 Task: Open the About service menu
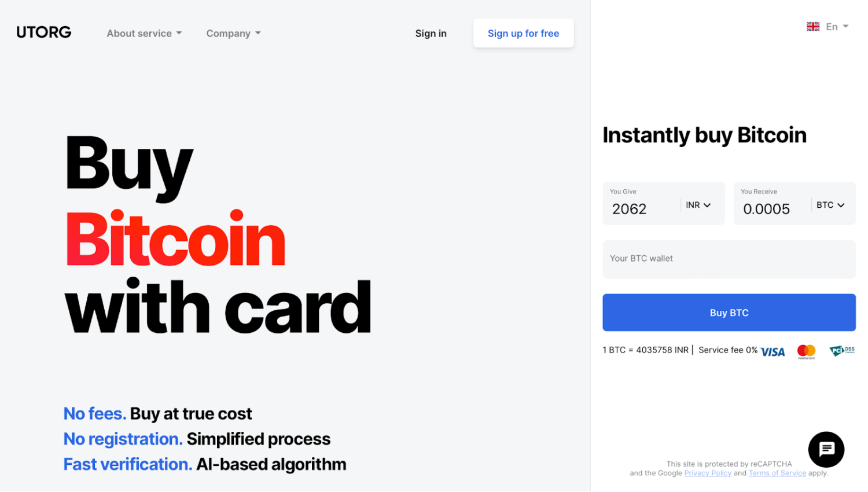click(x=143, y=33)
